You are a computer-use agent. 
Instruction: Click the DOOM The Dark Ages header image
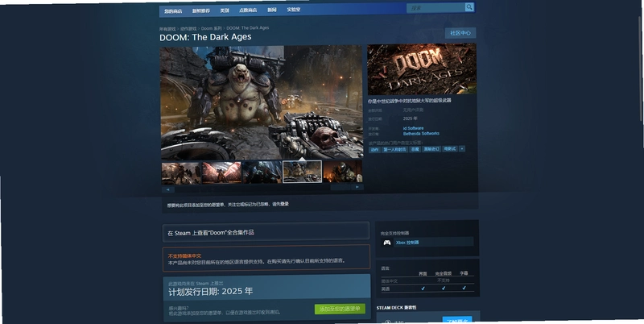422,69
